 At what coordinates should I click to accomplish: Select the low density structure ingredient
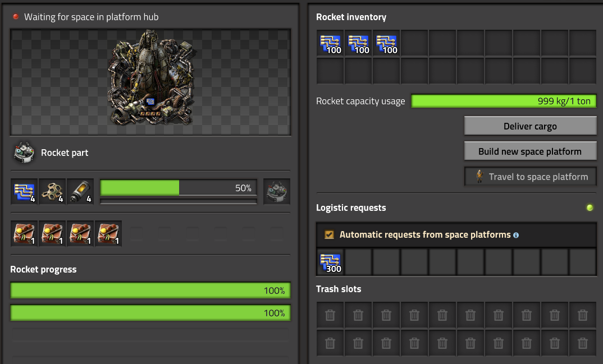coord(52,192)
